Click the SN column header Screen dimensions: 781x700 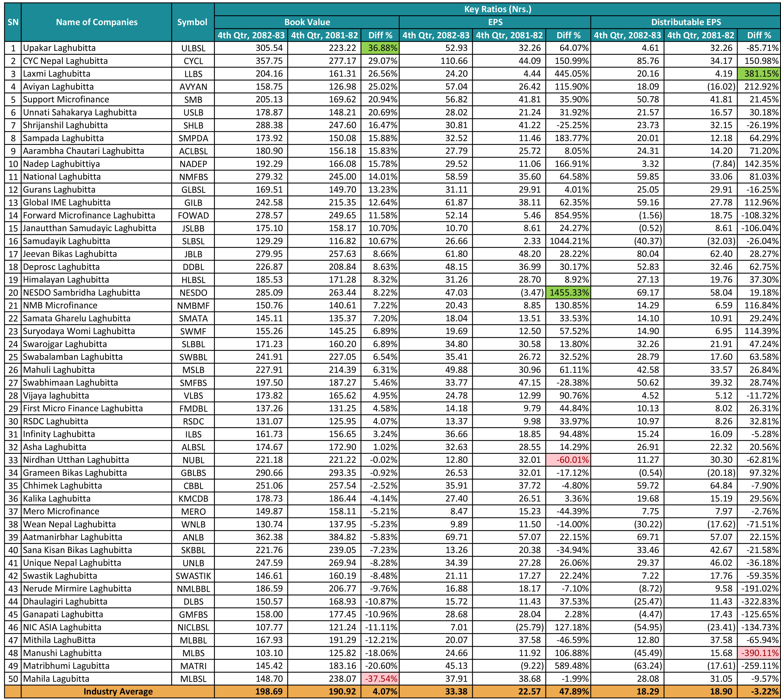[x=13, y=22]
